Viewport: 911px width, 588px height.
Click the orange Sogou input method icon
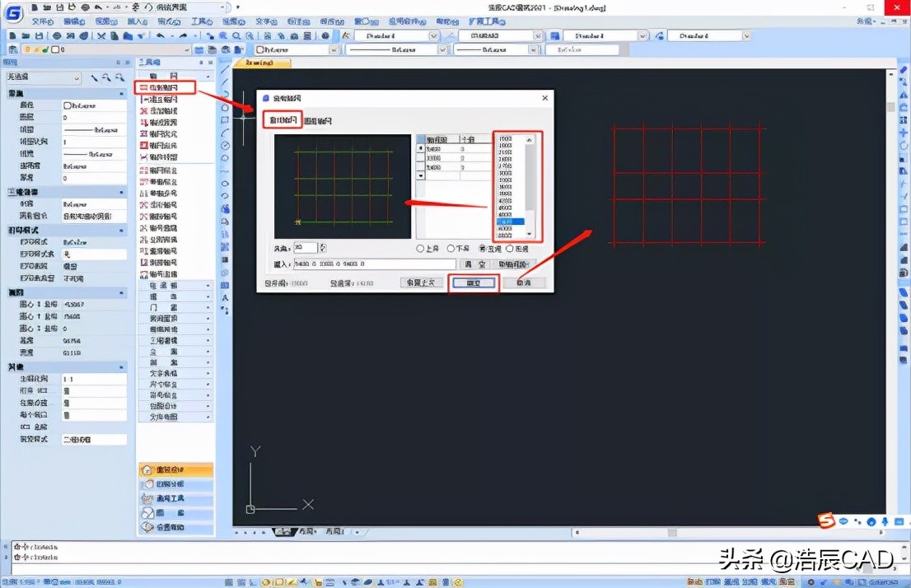click(x=826, y=520)
